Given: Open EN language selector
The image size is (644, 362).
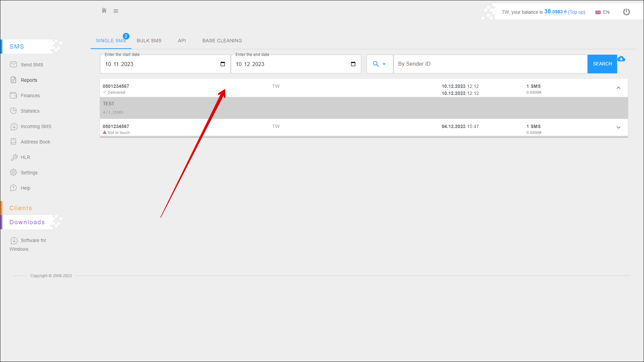Looking at the screenshot, I should tap(602, 12).
